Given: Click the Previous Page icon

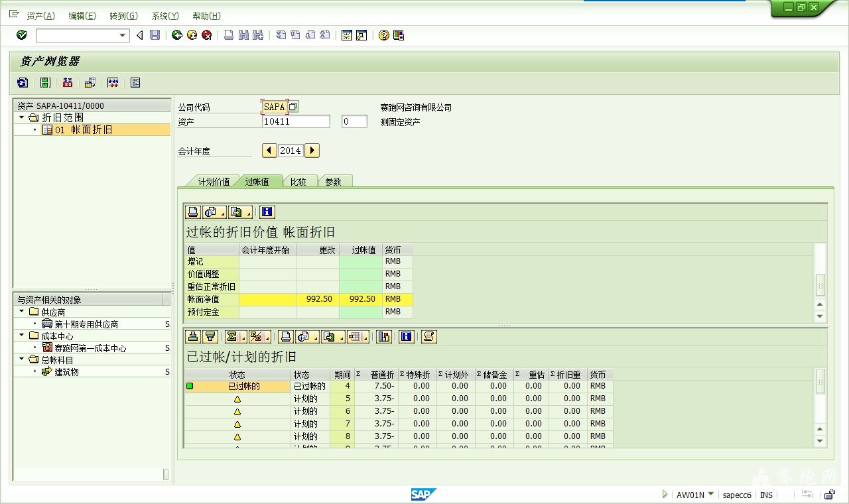Looking at the screenshot, I should 295,35.
